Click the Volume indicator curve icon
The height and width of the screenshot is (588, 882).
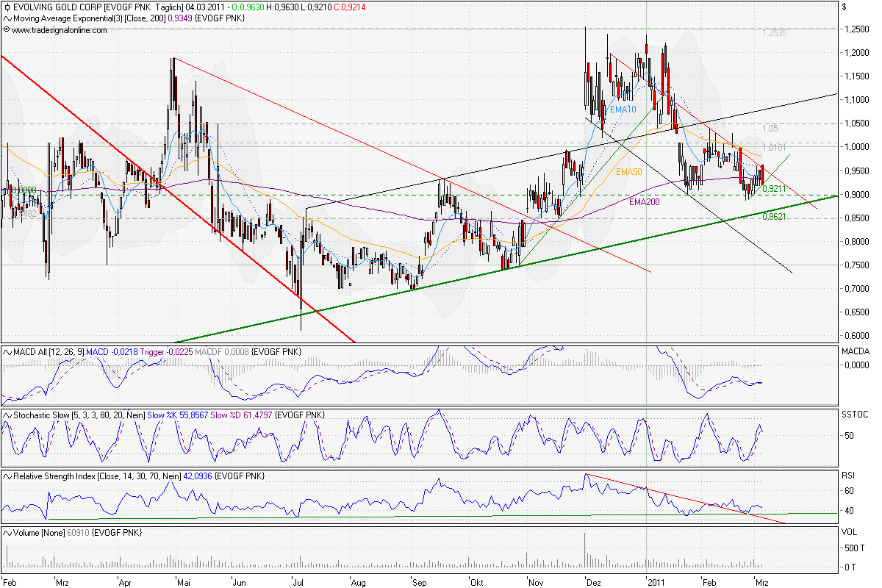coord(7,534)
